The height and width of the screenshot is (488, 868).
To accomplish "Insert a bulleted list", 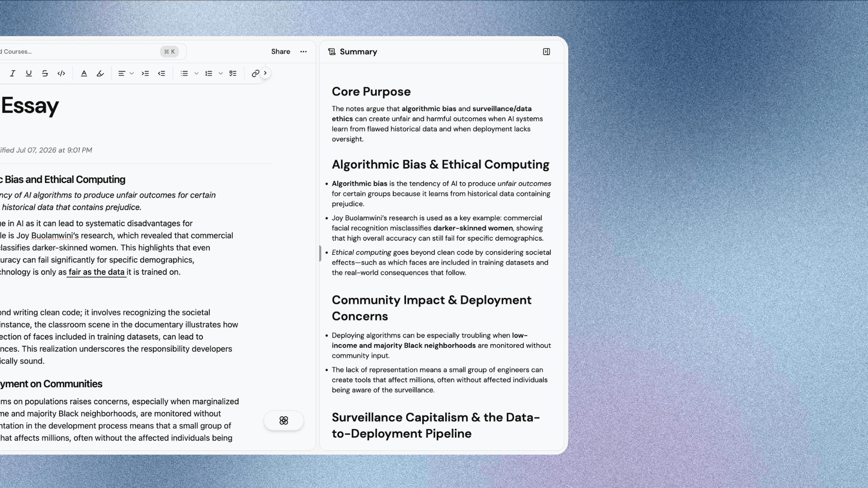I will [x=184, y=73].
